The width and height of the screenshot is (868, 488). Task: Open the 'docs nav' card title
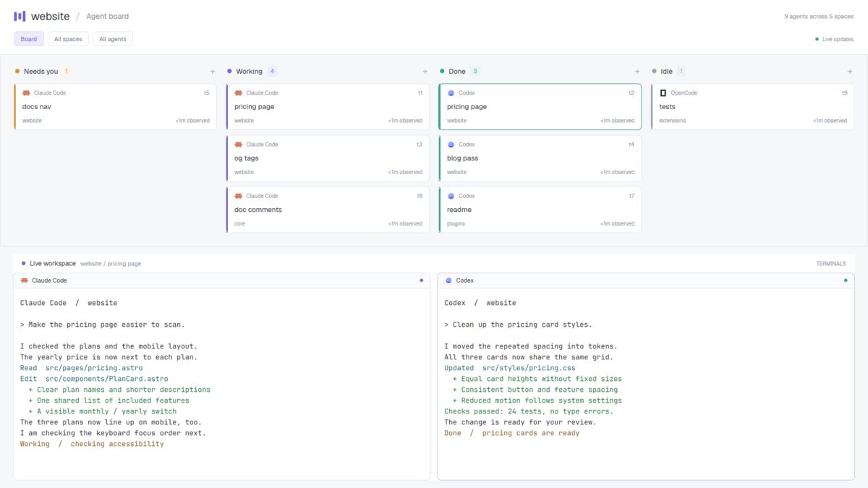point(37,107)
